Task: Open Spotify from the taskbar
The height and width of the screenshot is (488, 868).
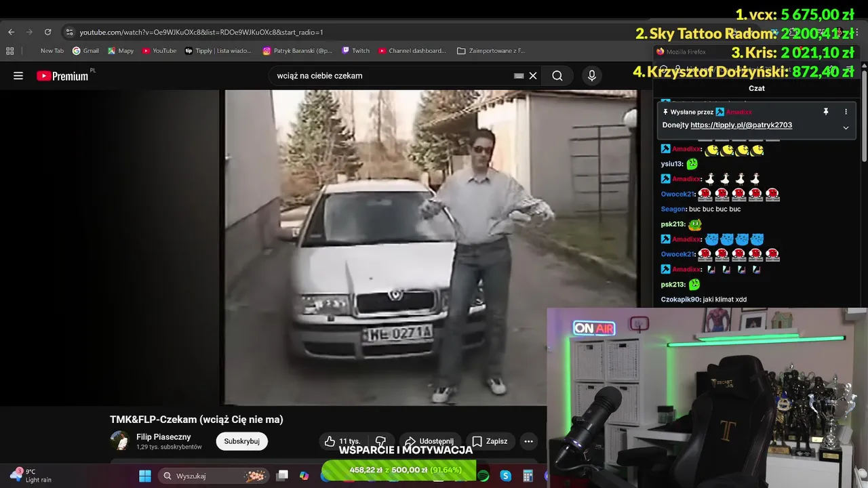Action: 484,476
